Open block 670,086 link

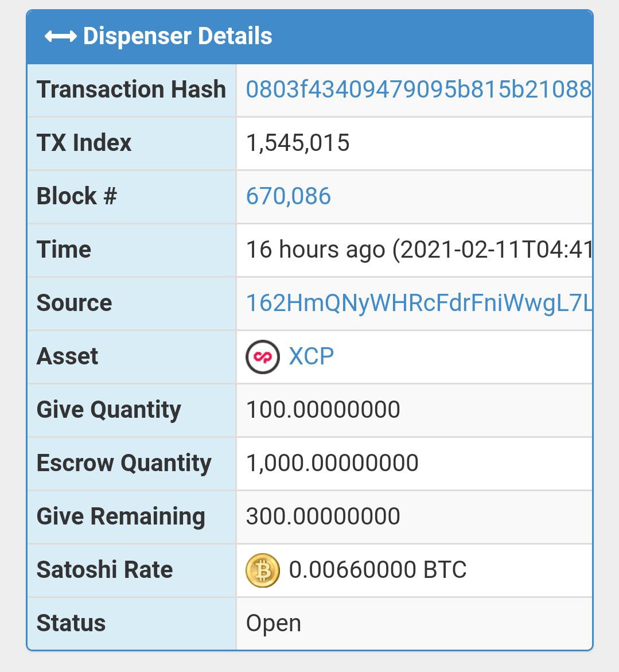click(x=289, y=196)
